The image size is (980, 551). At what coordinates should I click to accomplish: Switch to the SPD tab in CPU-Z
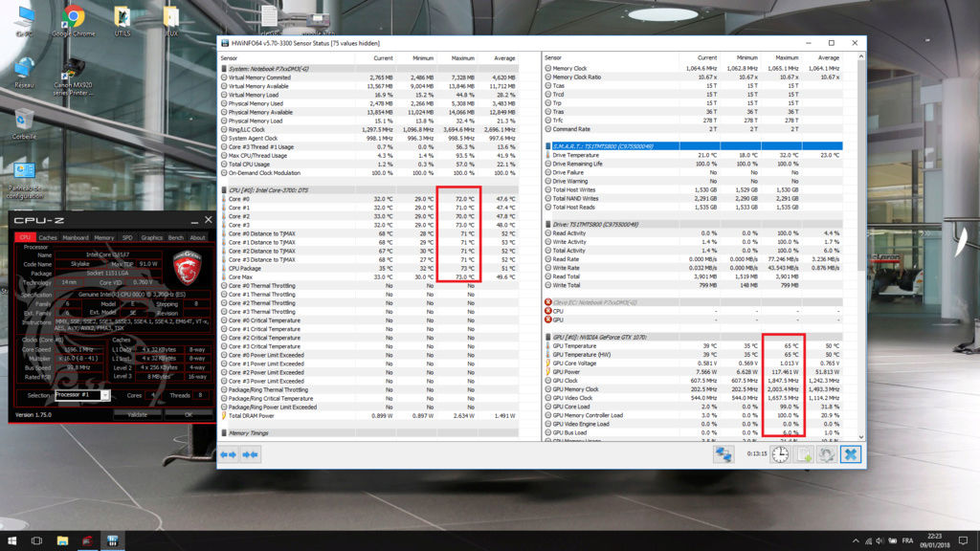127,237
